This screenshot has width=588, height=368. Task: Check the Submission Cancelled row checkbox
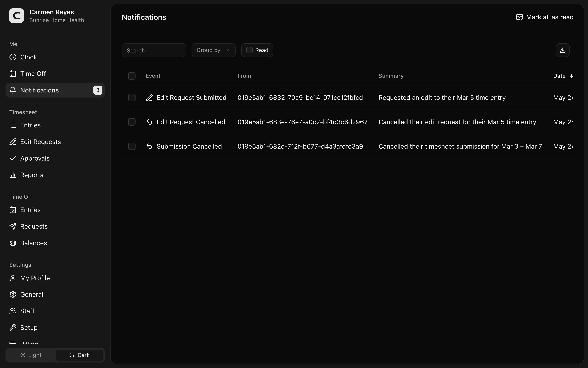point(132,146)
